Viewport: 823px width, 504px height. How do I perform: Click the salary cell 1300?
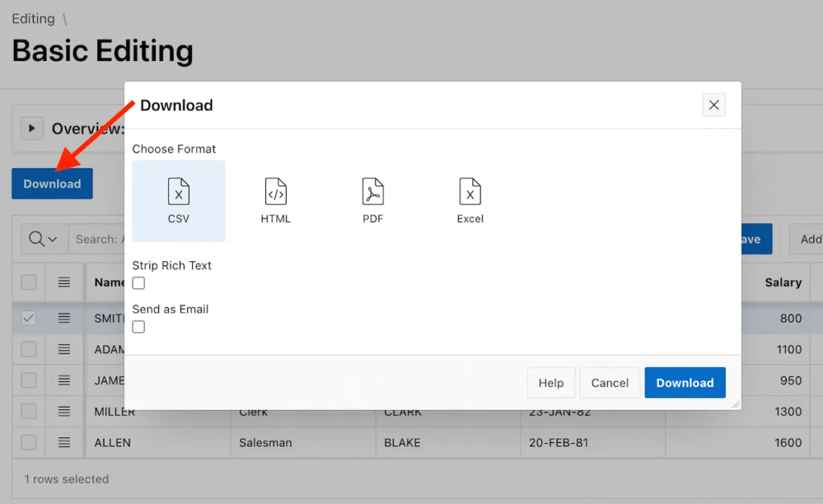coord(776,411)
